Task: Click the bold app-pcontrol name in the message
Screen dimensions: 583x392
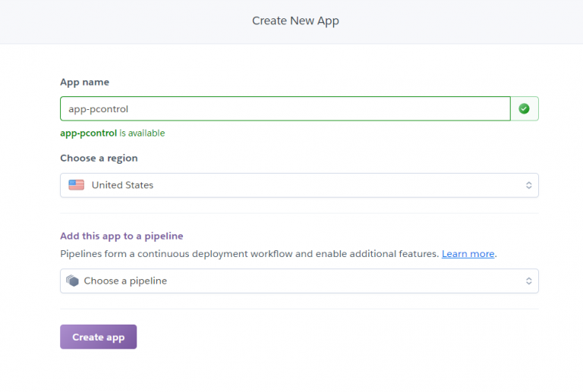Action: (x=89, y=133)
